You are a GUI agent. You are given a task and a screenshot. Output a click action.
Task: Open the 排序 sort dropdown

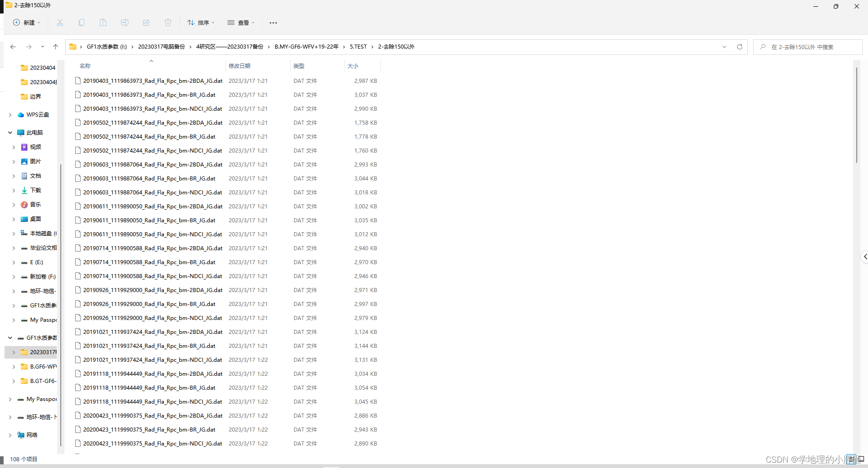[201, 22]
